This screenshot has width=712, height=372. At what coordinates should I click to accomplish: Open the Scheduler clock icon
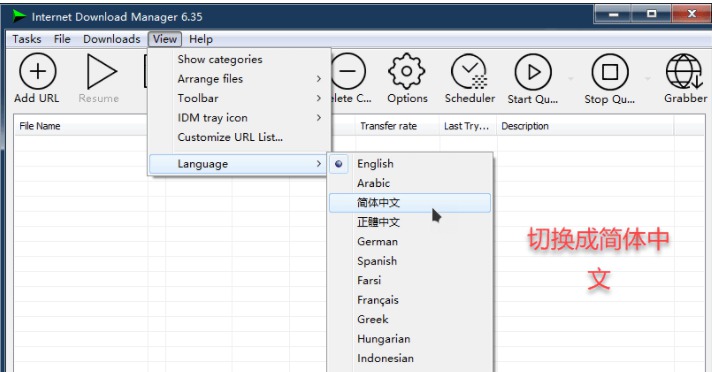tap(469, 71)
